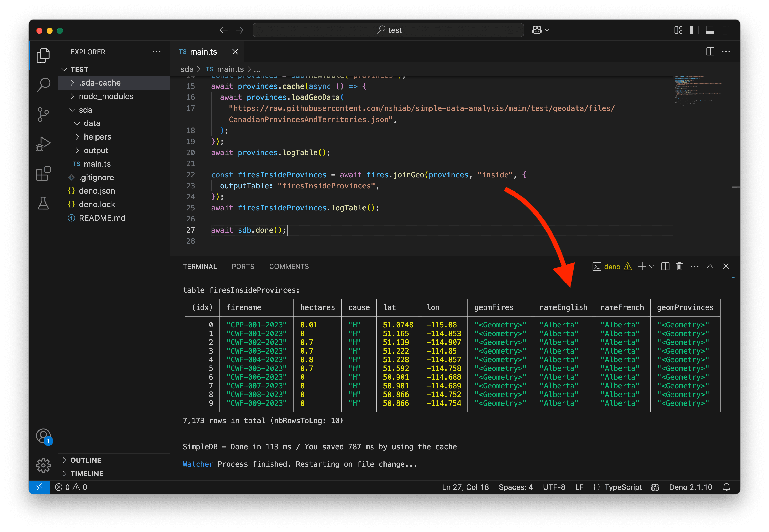Expand the output folder

[x=114, y=151]
